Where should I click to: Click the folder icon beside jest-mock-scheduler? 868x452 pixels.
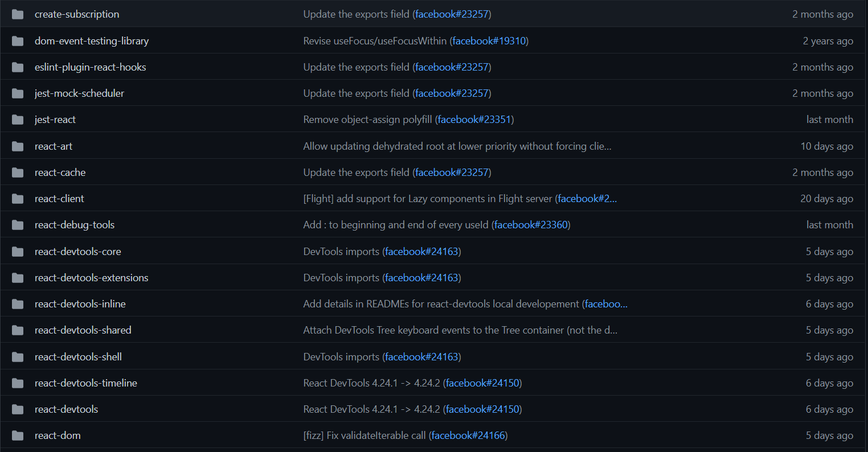[x=18, y=93]
